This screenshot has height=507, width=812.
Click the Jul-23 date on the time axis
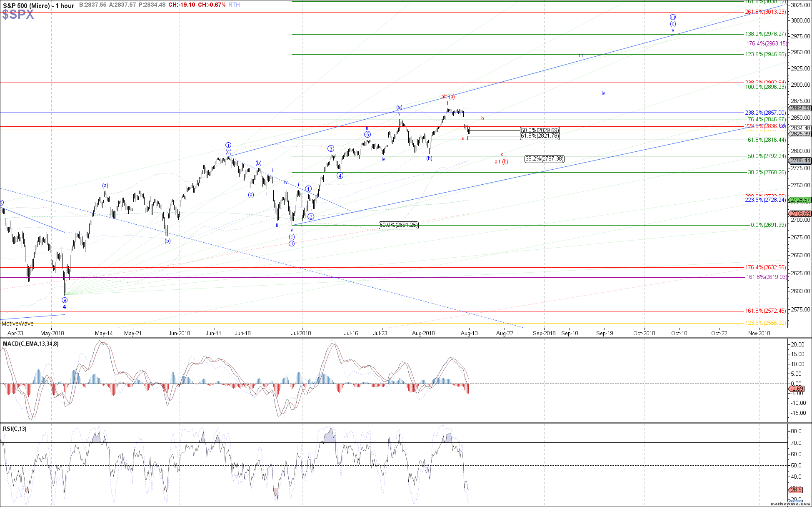click(380, 333)
